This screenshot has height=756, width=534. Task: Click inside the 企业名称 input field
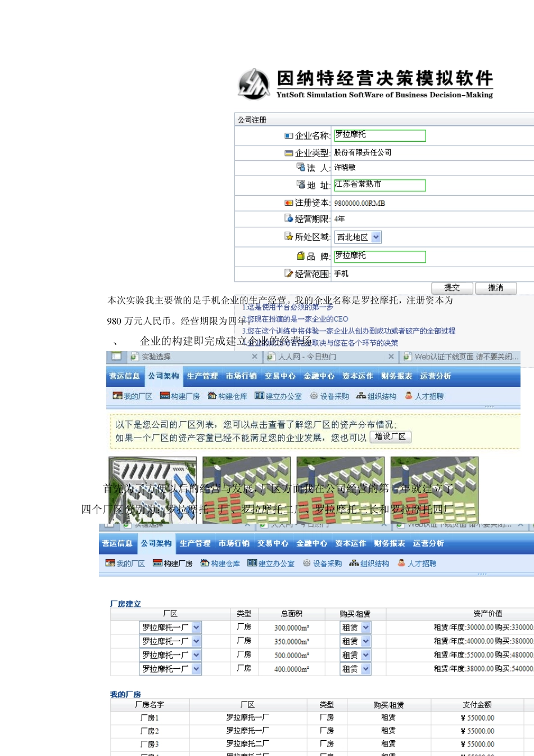pyautogui.click(x=379, y=136)
